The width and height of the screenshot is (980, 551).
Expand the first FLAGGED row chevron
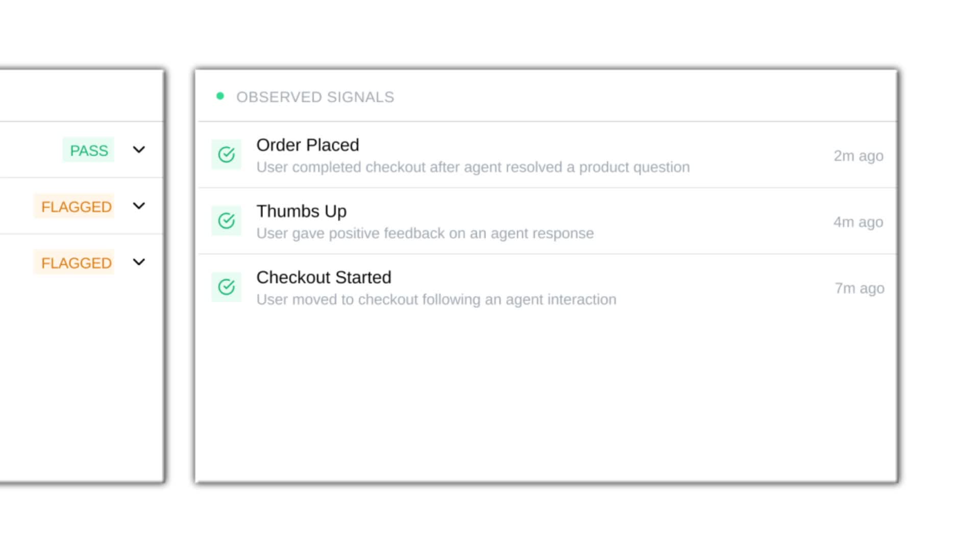pos(139,206)
